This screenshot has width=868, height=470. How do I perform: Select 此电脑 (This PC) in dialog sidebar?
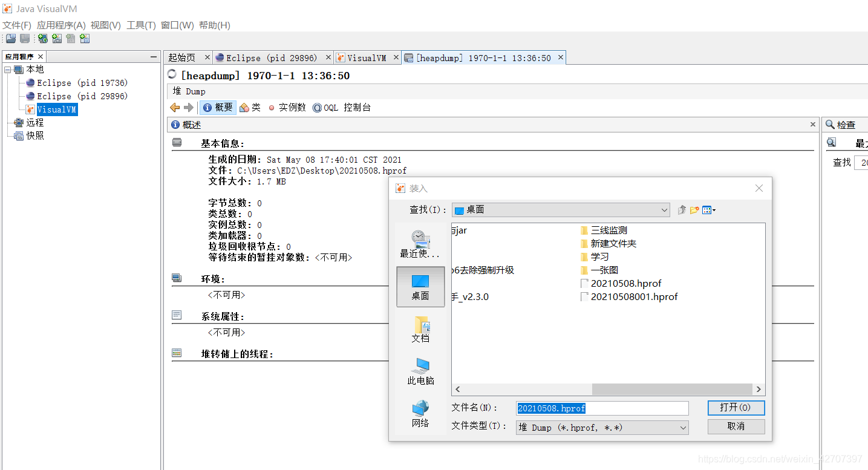coord(420,371)
